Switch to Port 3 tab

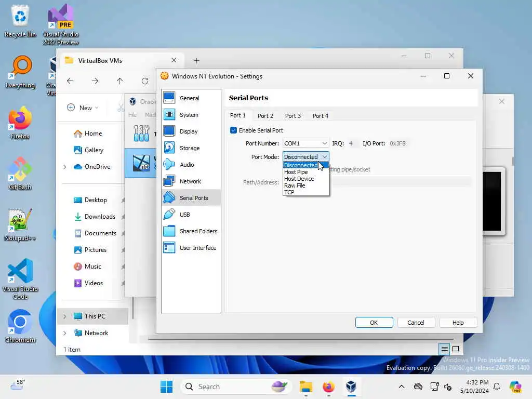[293, 116]
